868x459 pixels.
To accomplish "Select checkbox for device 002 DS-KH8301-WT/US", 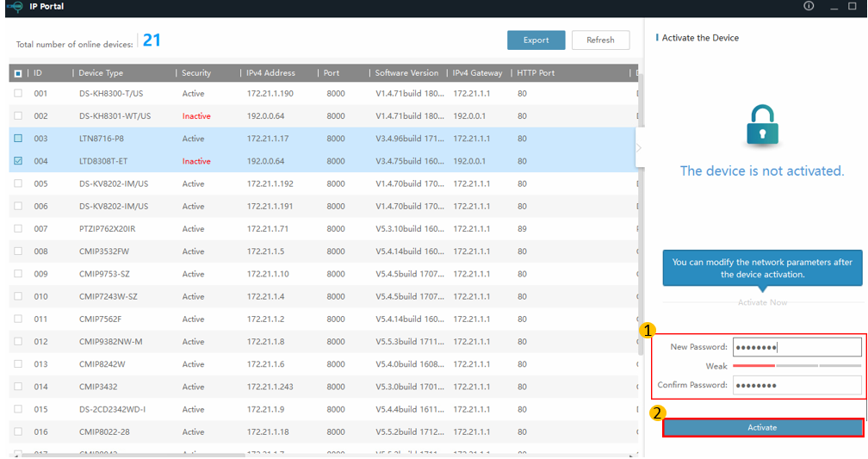I will [18, 116].
